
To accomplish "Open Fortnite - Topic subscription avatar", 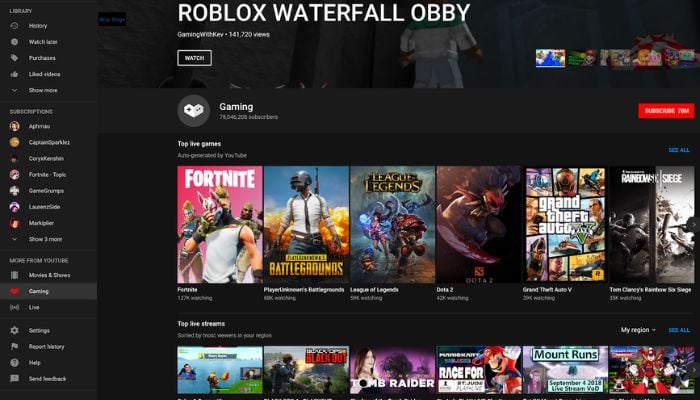I will 14,175.
